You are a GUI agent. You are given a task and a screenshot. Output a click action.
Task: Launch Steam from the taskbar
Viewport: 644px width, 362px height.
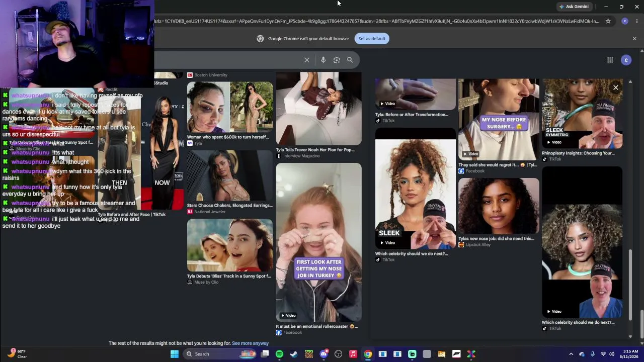(294, 354)
